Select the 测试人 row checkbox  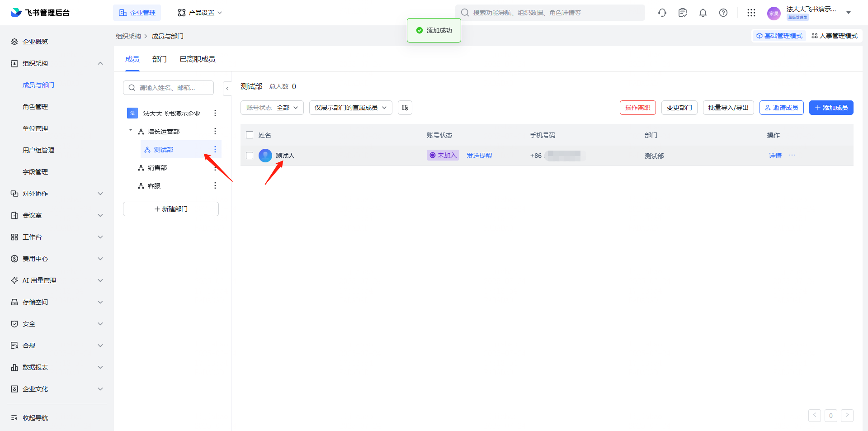click(x=250, y=156)
